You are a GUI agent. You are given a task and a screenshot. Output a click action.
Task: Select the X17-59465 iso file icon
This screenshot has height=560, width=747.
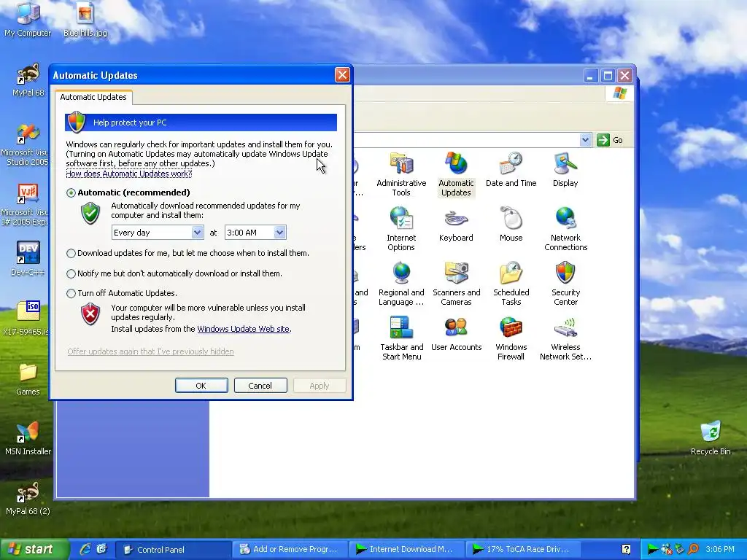(26, 318)
